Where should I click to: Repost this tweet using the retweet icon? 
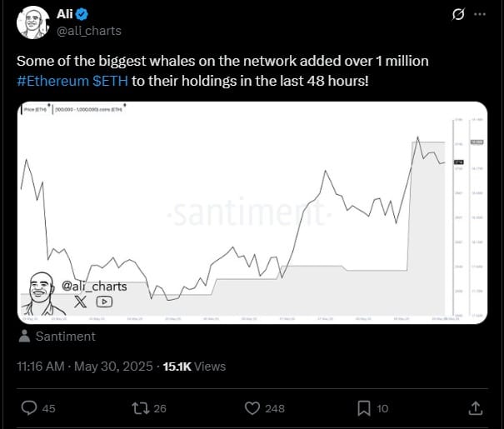point(142,407)
